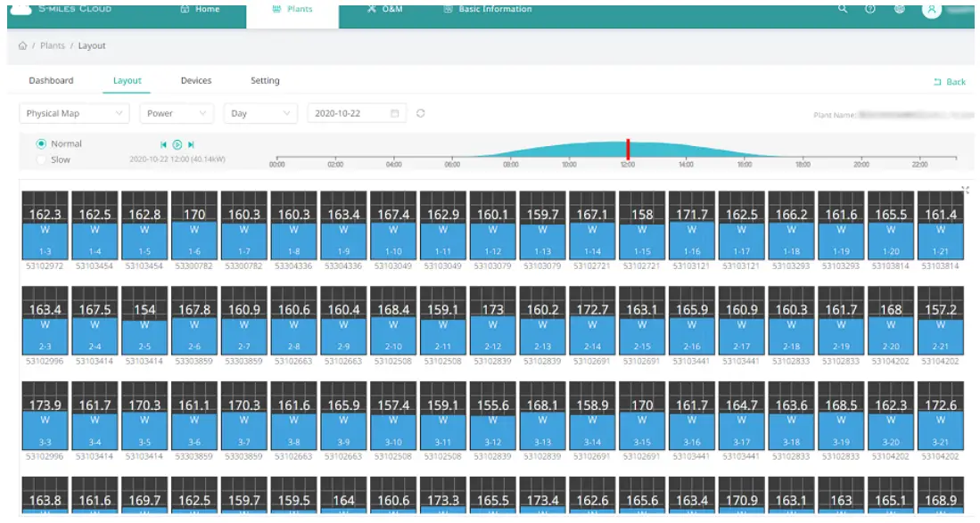The height and width of the screenshot is (523, 980).
Task: Click the red marker on the timeline
Action: (x=628, y=149)
